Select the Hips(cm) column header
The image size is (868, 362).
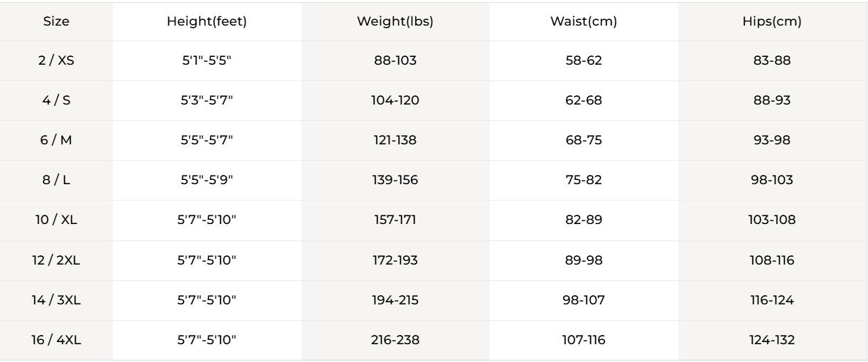(x=771, y=21)
